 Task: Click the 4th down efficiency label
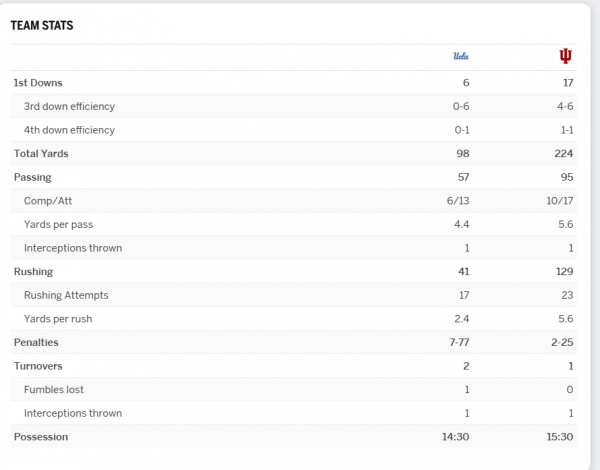tap(69, 130)
